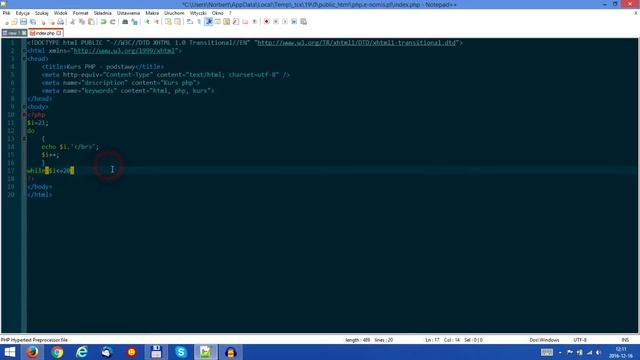Click the Zoom Out toolbar icon

coord(156,22)
